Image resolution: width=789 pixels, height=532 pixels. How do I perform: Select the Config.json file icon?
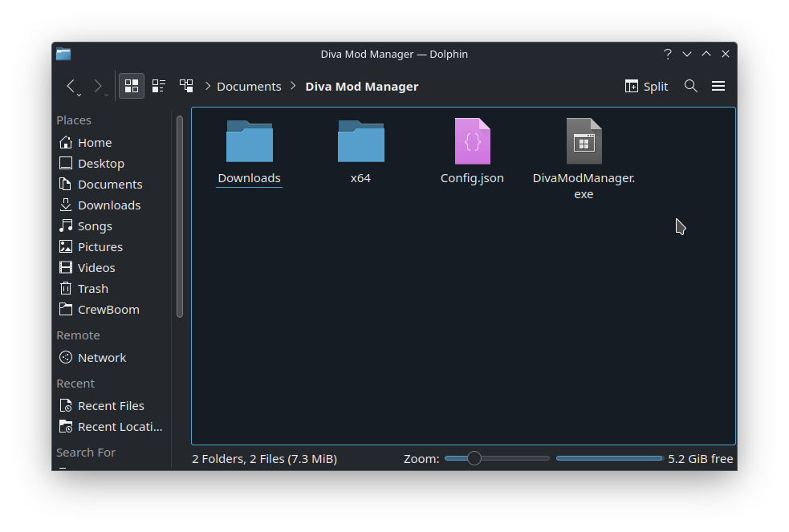click(x=473, y=141)
